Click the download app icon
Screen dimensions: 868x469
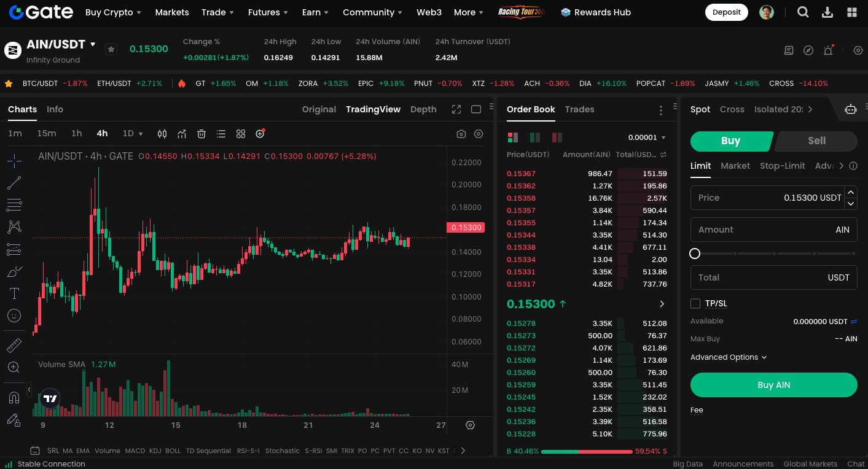point(827,12)
